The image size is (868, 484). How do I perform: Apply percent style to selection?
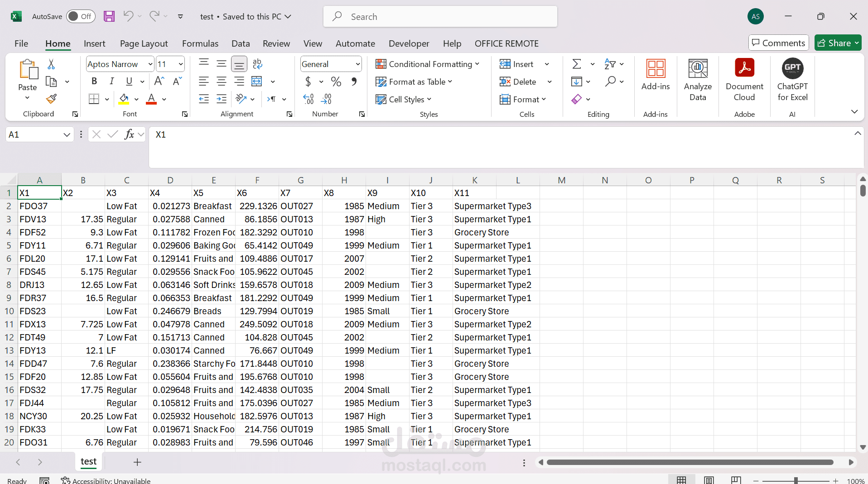(x=336, y=82)
